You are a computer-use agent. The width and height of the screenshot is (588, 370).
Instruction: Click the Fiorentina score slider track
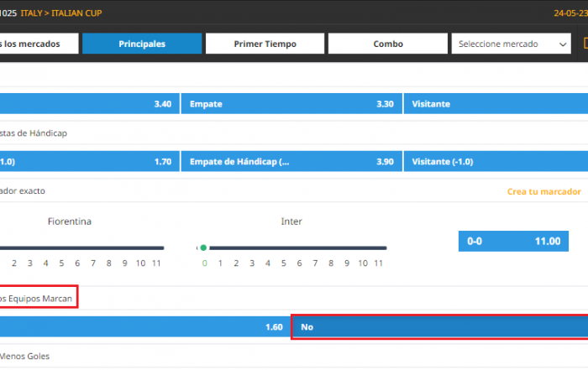(84, 248)
